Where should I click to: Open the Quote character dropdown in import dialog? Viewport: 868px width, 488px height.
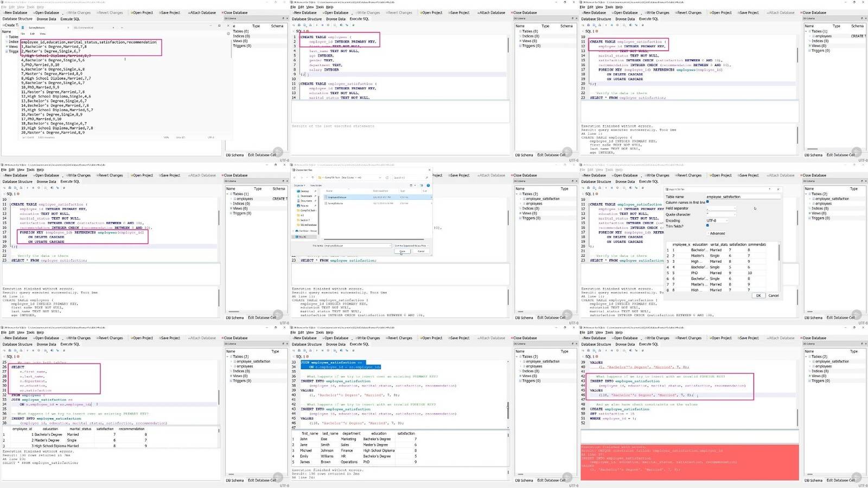(721, 214)
